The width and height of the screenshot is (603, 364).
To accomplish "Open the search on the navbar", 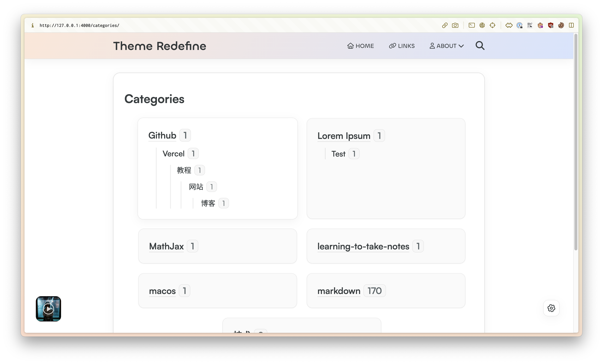I will 480,45.
